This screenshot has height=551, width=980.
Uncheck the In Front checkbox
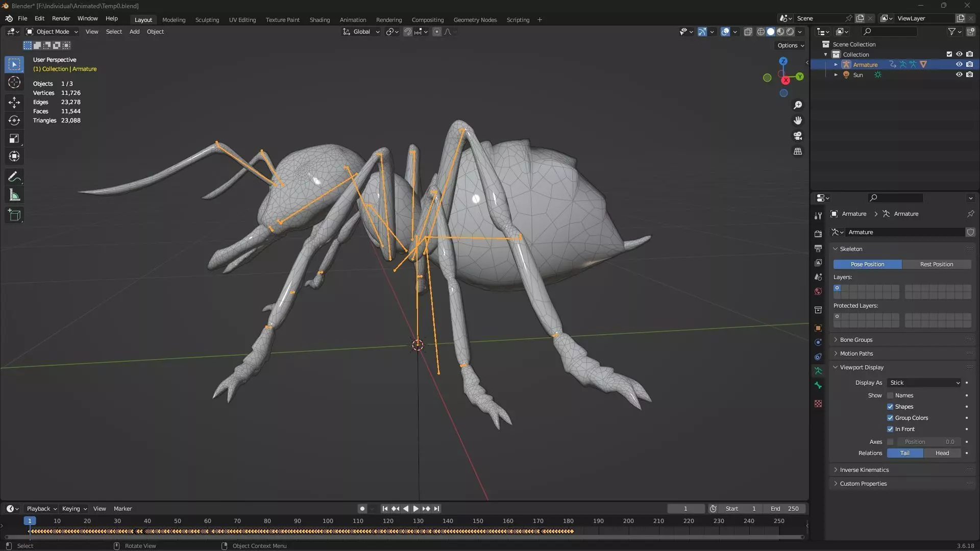pos(890,429)
